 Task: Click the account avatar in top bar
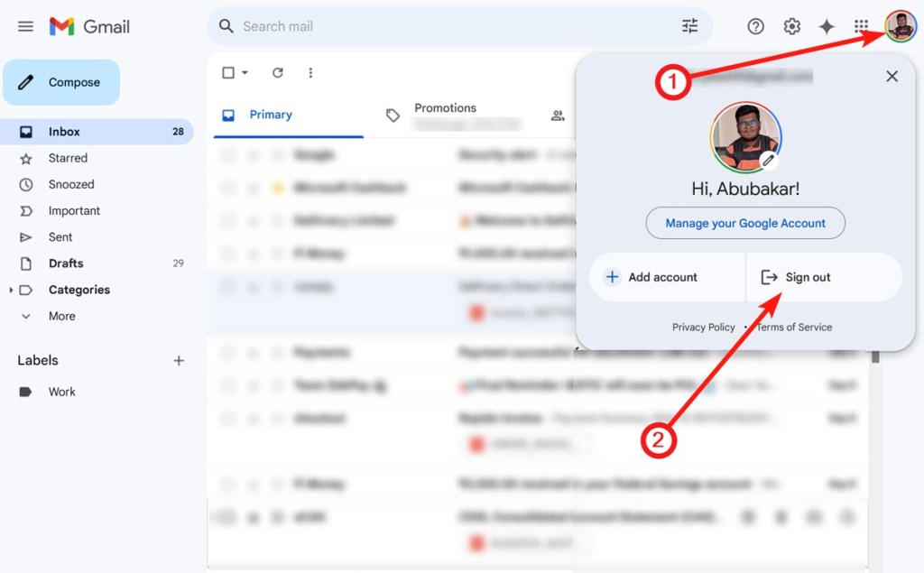[901, 26]
